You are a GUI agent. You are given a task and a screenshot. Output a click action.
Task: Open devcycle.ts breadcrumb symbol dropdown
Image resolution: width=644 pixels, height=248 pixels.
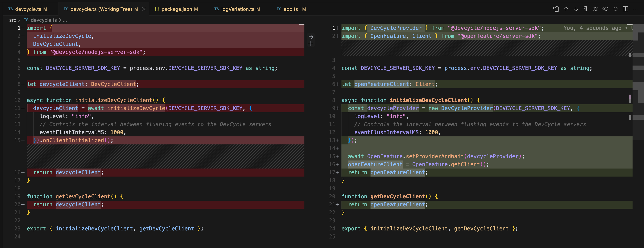pos(44,20)
